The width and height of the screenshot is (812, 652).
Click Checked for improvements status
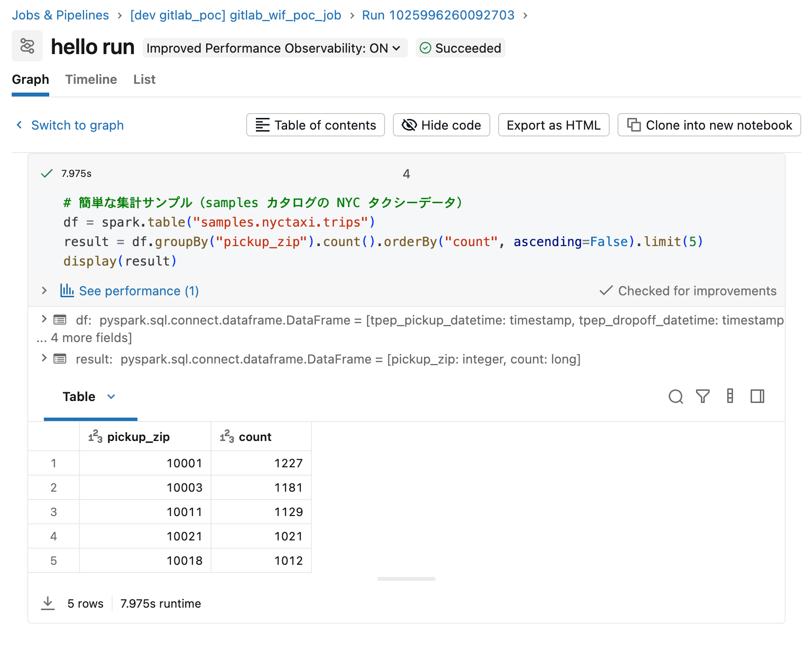pos(688,291)
